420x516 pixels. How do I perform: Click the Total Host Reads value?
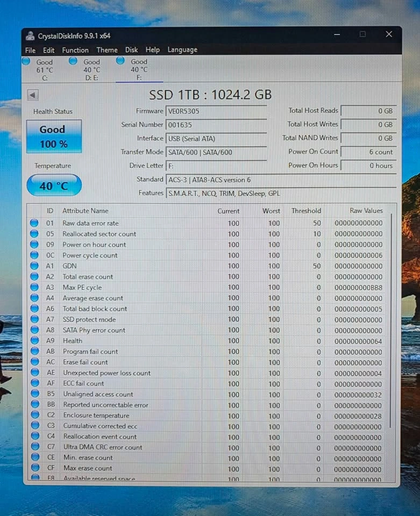coord(368,111)
